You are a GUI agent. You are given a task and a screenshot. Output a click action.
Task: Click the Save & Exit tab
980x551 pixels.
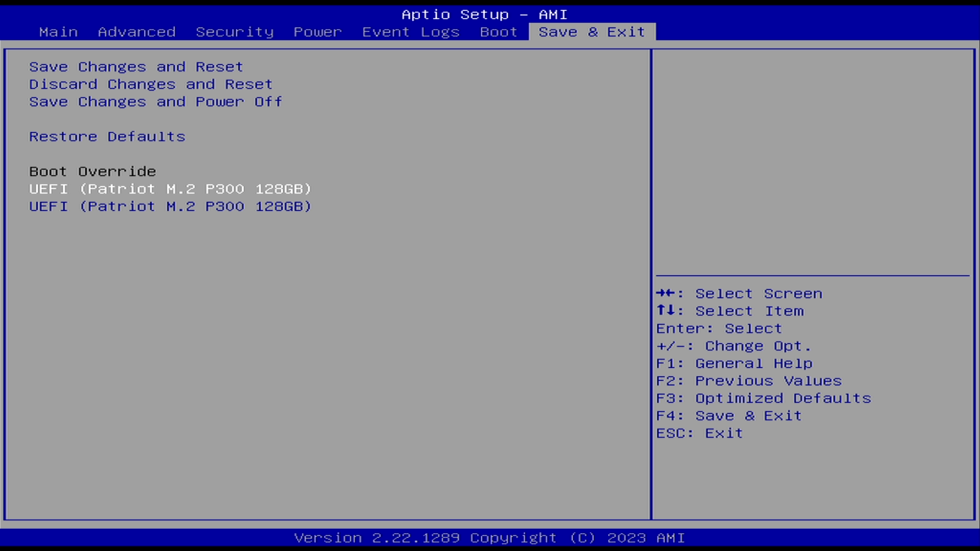click(x=592, y=32)
